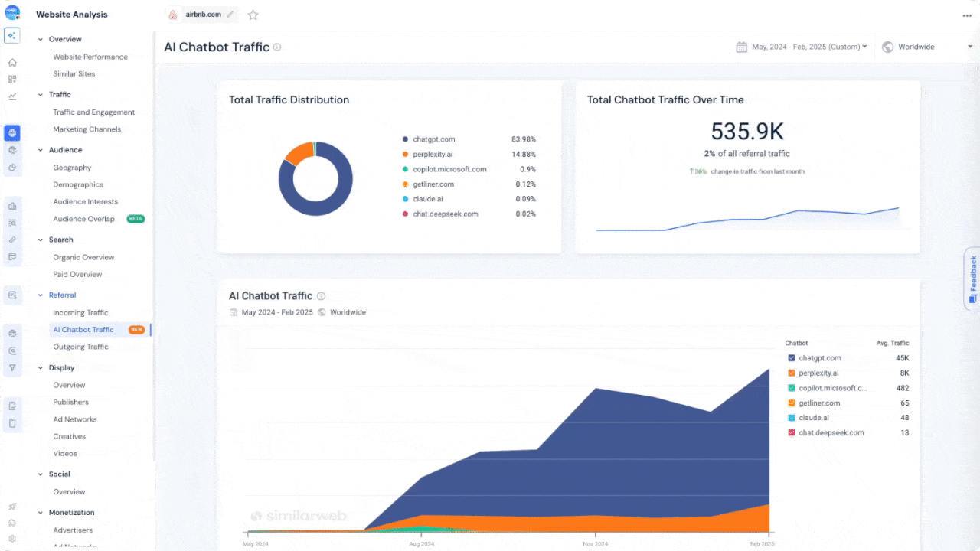Viewport: 980px width, 551px height.
Task: Uncheck chatgpt.com in the chart legend
Action: click(x=791, y=357)
